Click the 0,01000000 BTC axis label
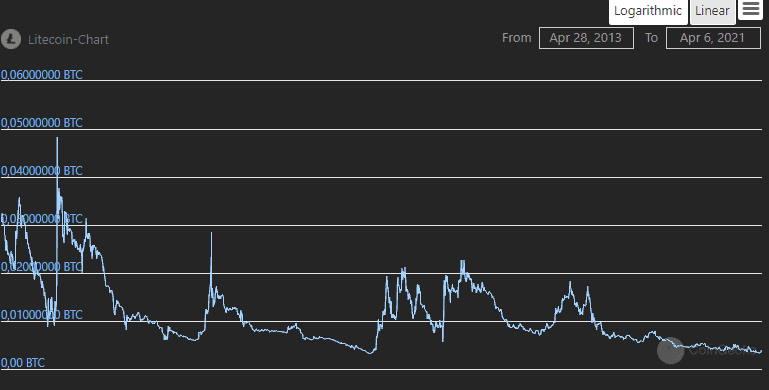The width and height of the screenshot is (769, 390). coord(42,315)
